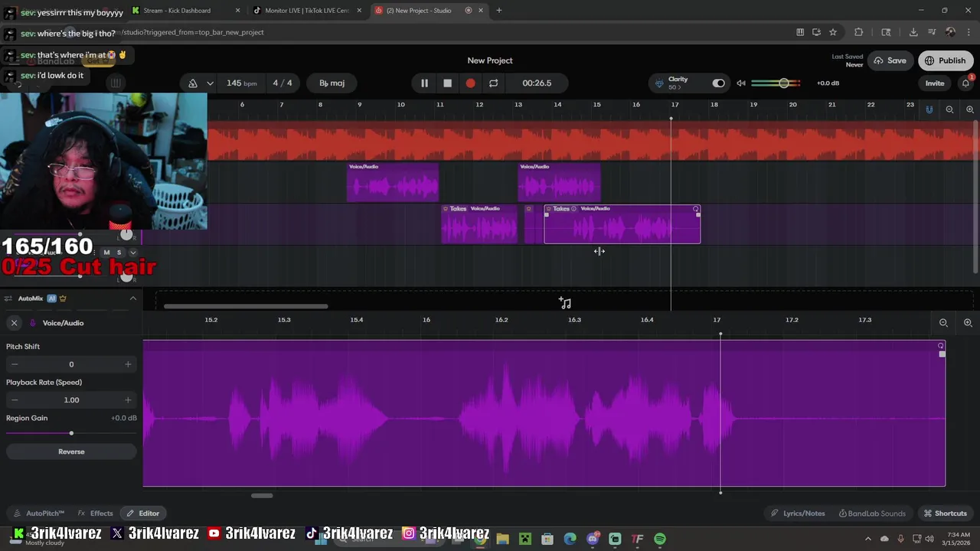Click the Save button
The width and height of the screenshot is (980, 551).
tap(890, 60)
